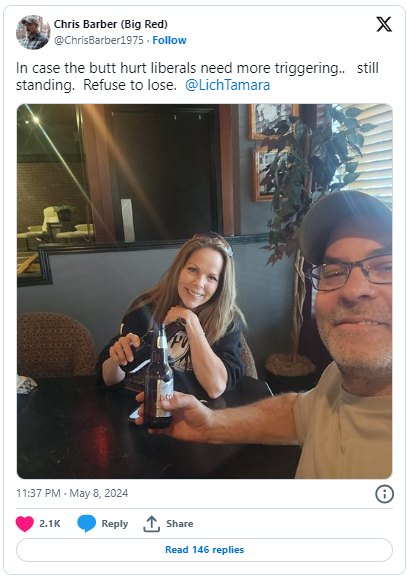Click the tweet text about butt hurt liberals
The image size is (407, 575).
[197, 76]
